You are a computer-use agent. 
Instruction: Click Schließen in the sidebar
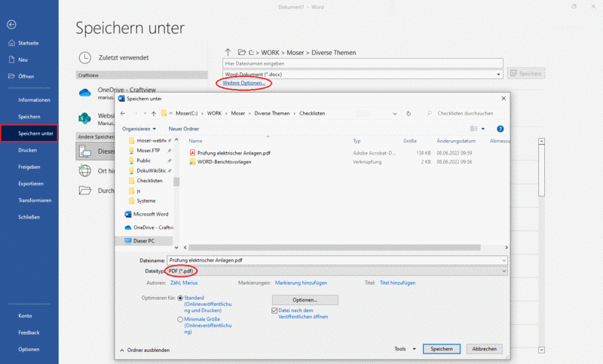click(x=29, y=217)
